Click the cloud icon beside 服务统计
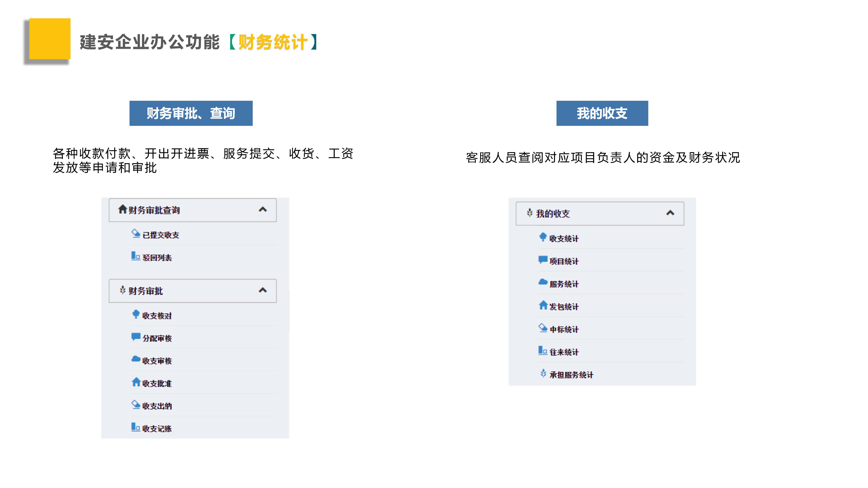This screenshot has height=488, width=868. click(543, 282)
